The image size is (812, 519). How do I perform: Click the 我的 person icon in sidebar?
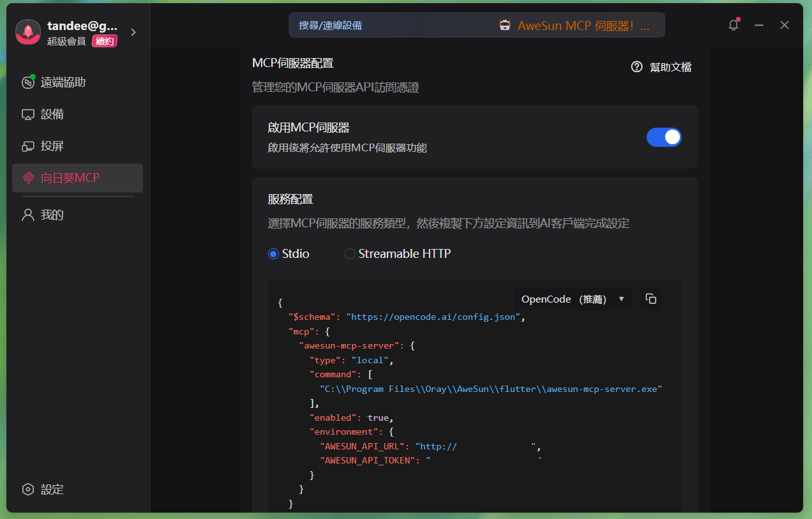click(28, 214)
